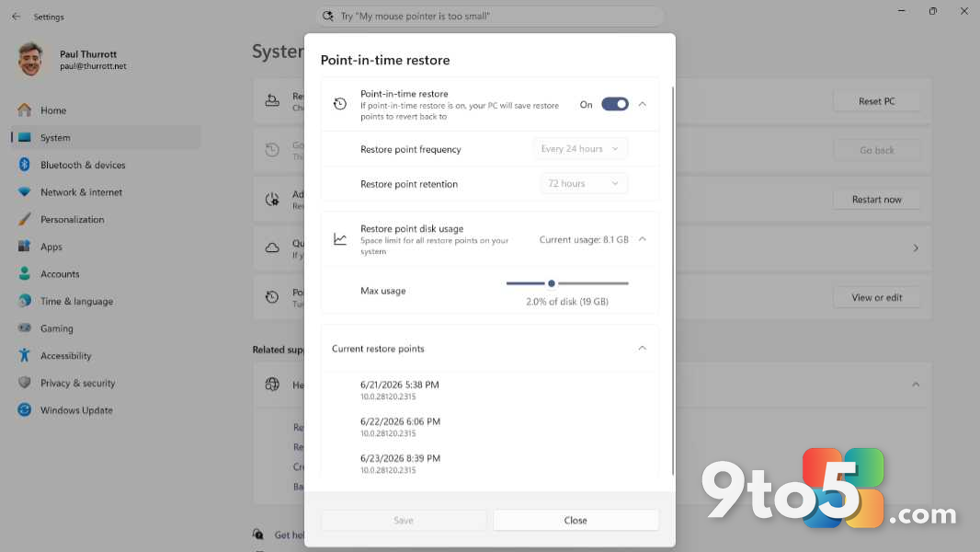
Task: Open the Restore point frequency dropdown
Action: point(581,149)
